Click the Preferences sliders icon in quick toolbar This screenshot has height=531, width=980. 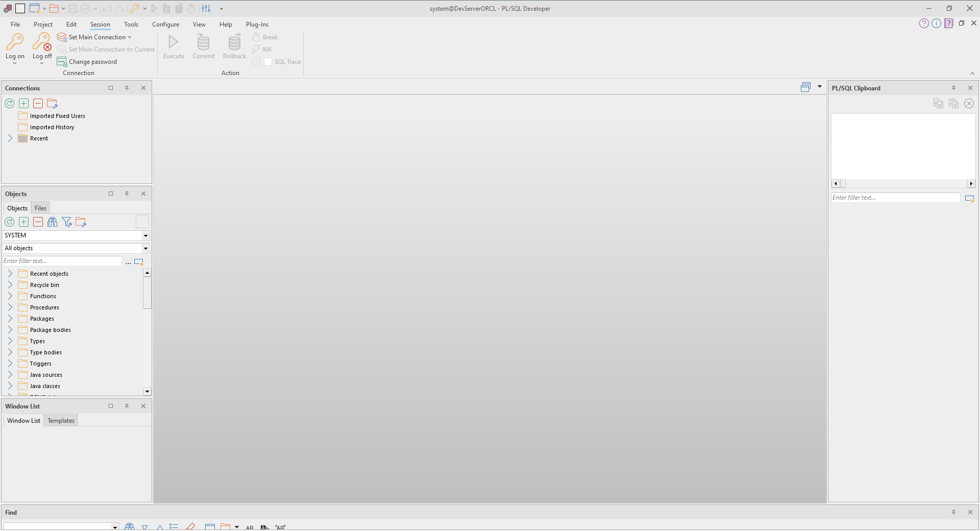[206, 8]
